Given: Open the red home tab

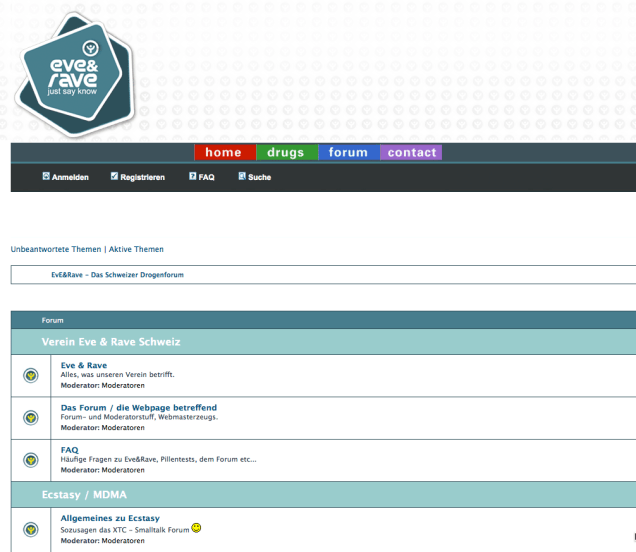Looking at the screenshot, I should coord(224,152).
